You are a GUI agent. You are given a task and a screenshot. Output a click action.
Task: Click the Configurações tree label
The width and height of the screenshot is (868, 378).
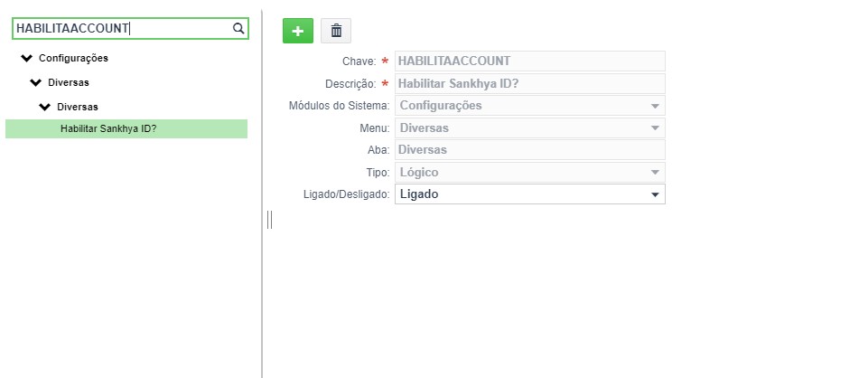point(74,58)
